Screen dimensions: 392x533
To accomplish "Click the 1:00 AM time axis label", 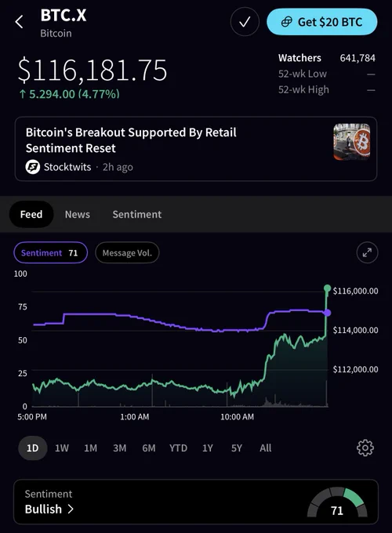I will (x=135, y=417).
